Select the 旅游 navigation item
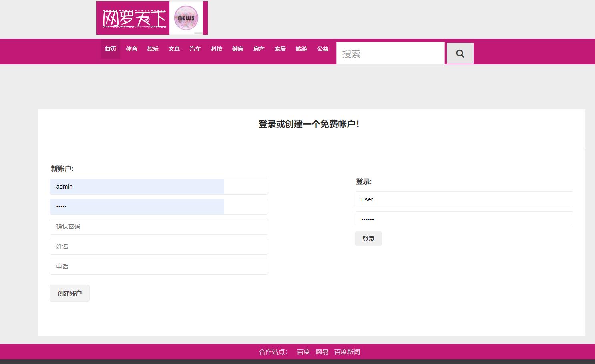595x364 pixels. tap(301, 49)
